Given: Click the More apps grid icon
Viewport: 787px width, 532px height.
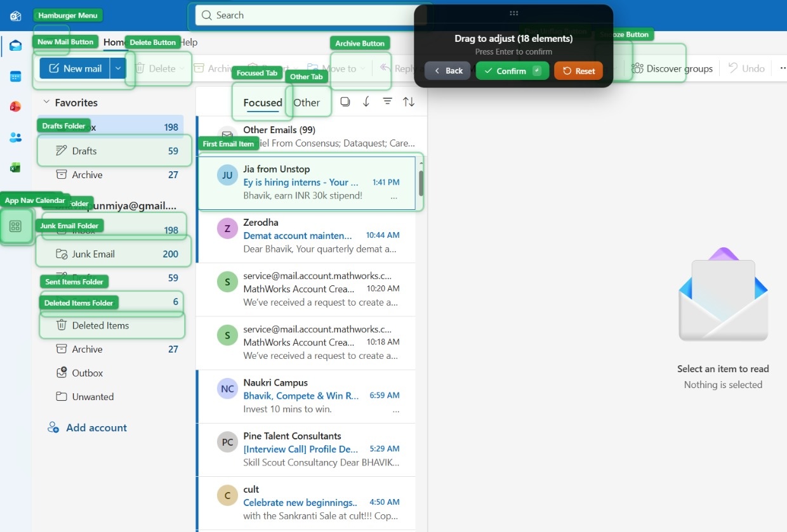Looking at the screenshot, I should [16, 226].
